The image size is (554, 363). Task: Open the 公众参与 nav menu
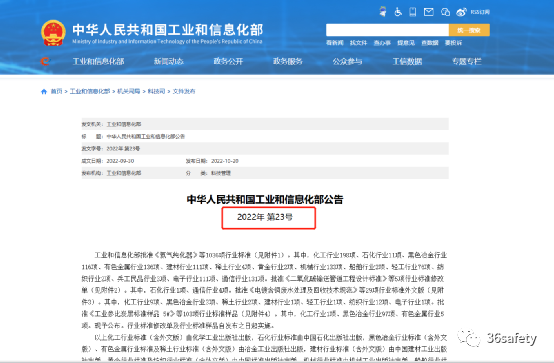click(x=347, y=62)
